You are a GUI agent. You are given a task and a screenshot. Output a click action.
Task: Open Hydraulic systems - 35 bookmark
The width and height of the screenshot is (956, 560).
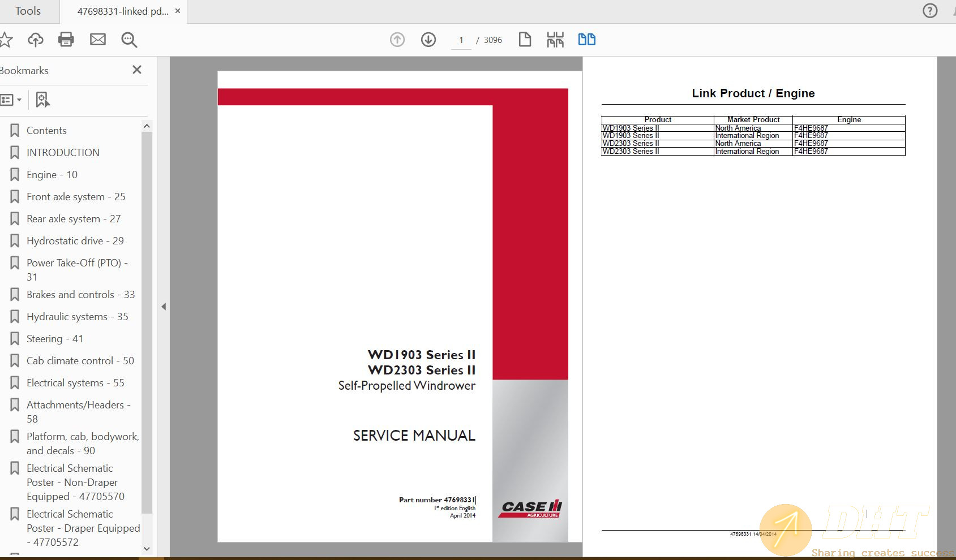[78, 317]
